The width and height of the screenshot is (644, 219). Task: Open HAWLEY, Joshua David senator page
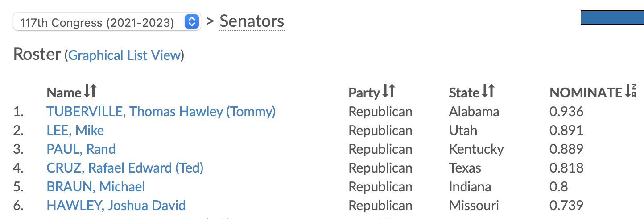(116, 205)
